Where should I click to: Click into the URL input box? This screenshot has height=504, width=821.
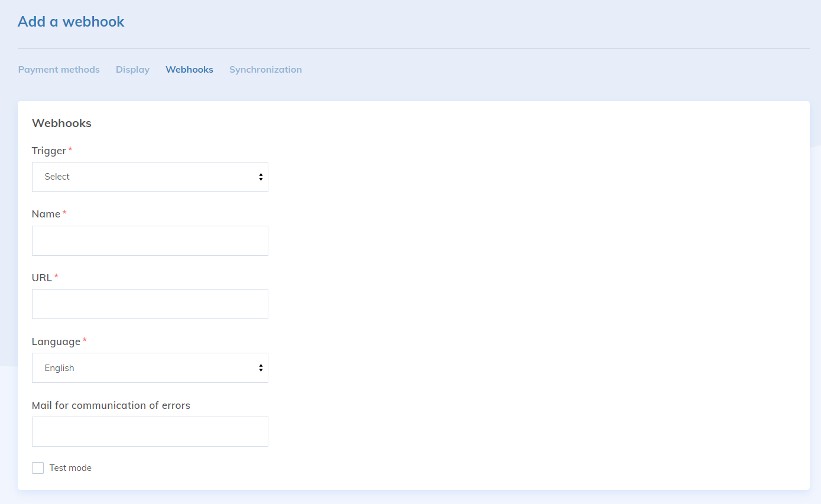(x=150, y=304)
